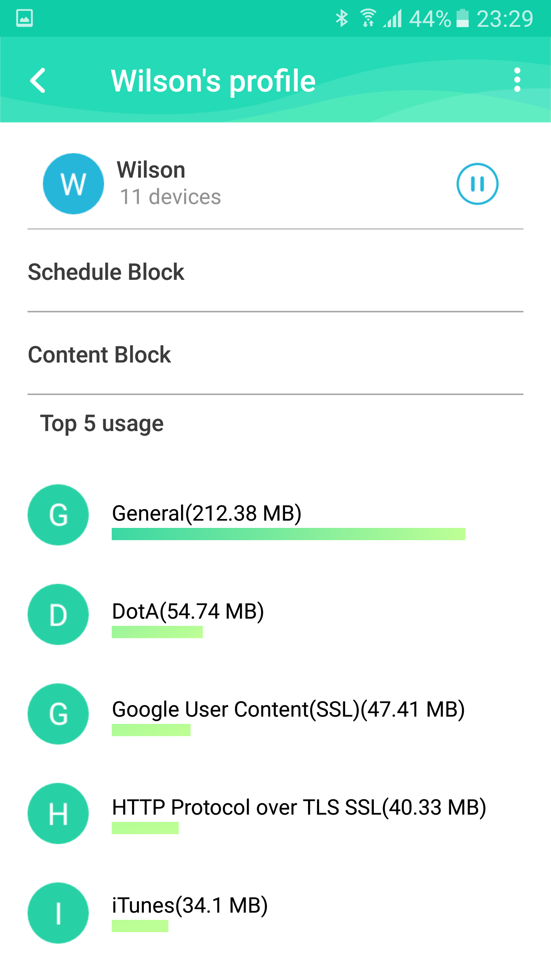Open the Schedule Block settings
The image size is (551, 980).
(x=106, y=272)
